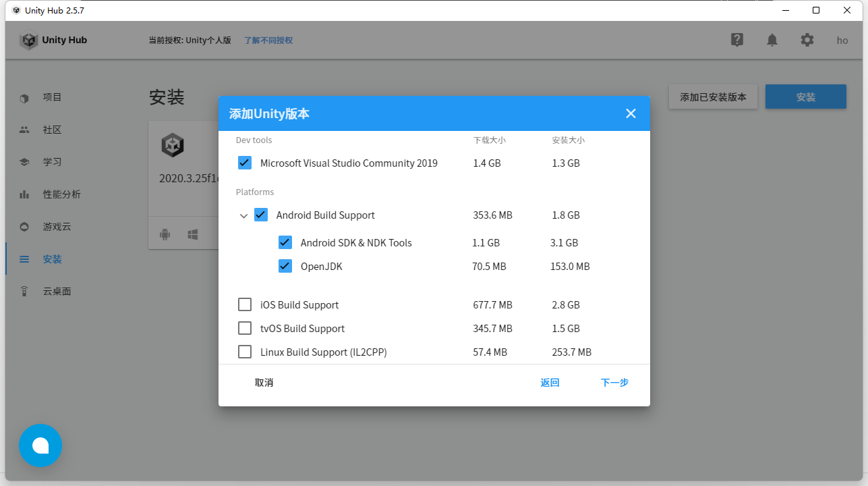Go to 性能分析 section
The width and height of the screenshot is (868, 486).
point(62,194)
